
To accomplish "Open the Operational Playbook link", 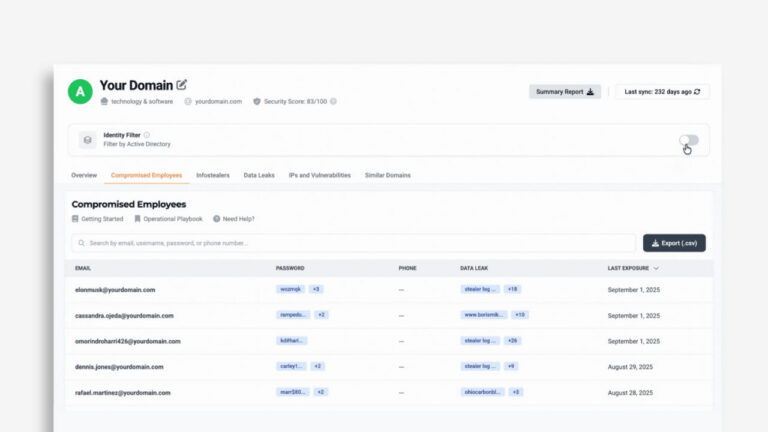I will 169,218.
